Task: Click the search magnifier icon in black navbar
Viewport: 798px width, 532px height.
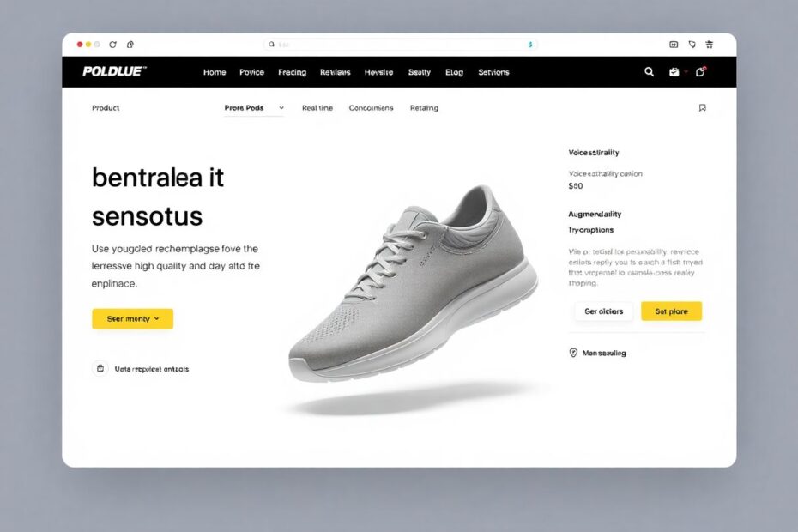Action: click(649, 72)
